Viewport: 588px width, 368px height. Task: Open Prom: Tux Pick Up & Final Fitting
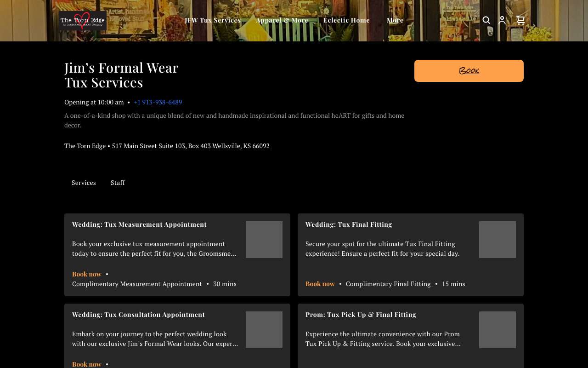(x=361, y=315)
